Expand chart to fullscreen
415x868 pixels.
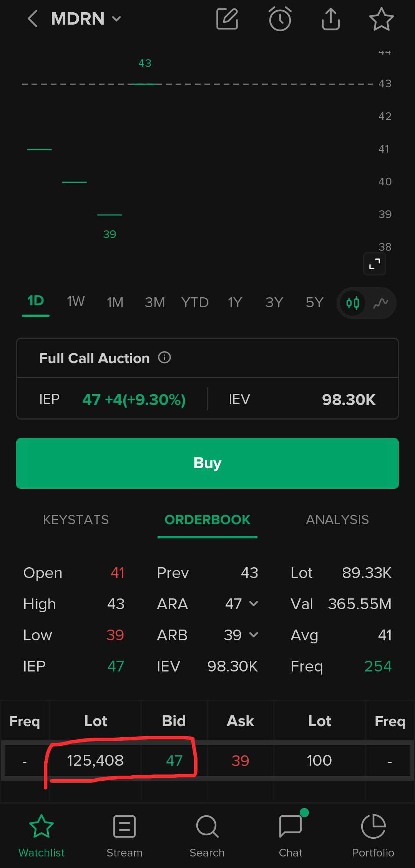click(375, 264)
